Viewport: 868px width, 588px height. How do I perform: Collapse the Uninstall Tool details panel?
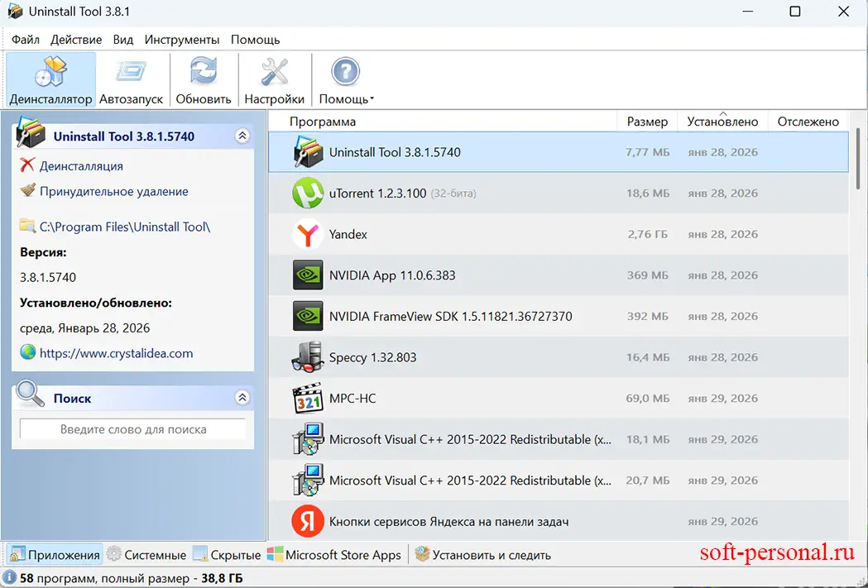click(242, 136)
